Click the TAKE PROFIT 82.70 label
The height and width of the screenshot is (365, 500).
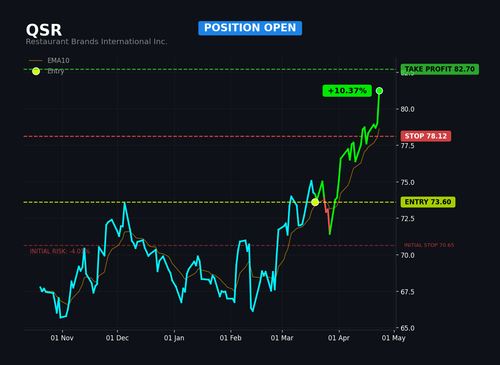point(440,69)
